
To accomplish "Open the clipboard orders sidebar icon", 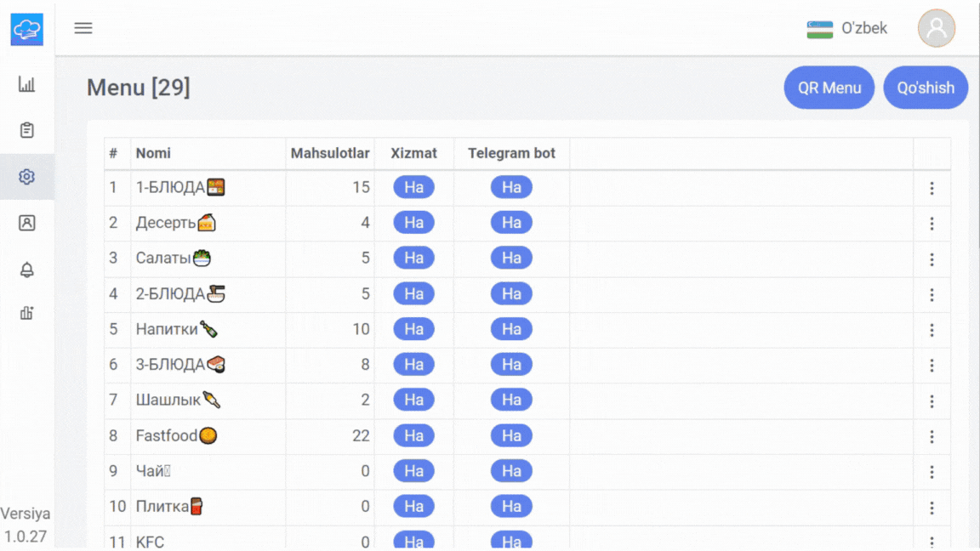I will point(27,130).
